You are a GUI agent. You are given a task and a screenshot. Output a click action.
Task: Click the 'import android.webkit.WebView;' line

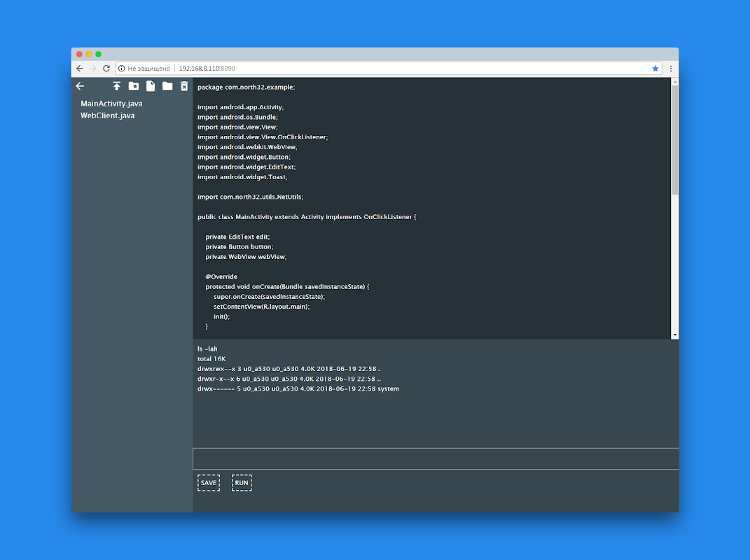click(247, 147)
